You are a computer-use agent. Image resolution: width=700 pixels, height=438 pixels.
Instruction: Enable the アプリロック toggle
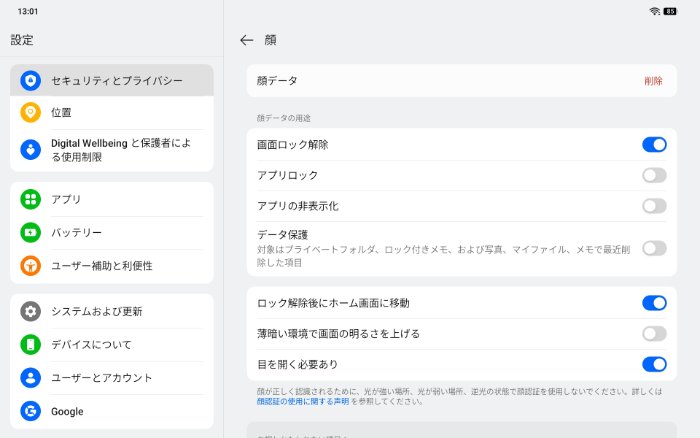point(654,175)
